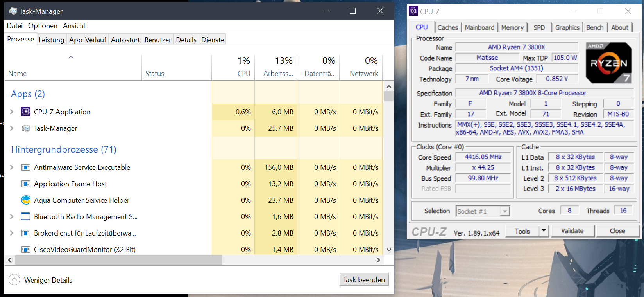Click the Task-Manager process icon in list

26,128
